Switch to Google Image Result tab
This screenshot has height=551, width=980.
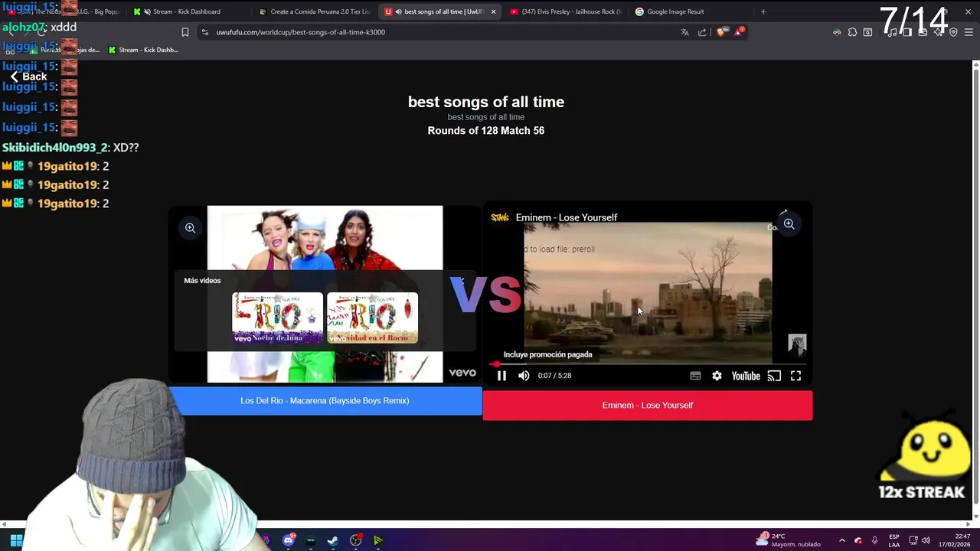(675, 11)
